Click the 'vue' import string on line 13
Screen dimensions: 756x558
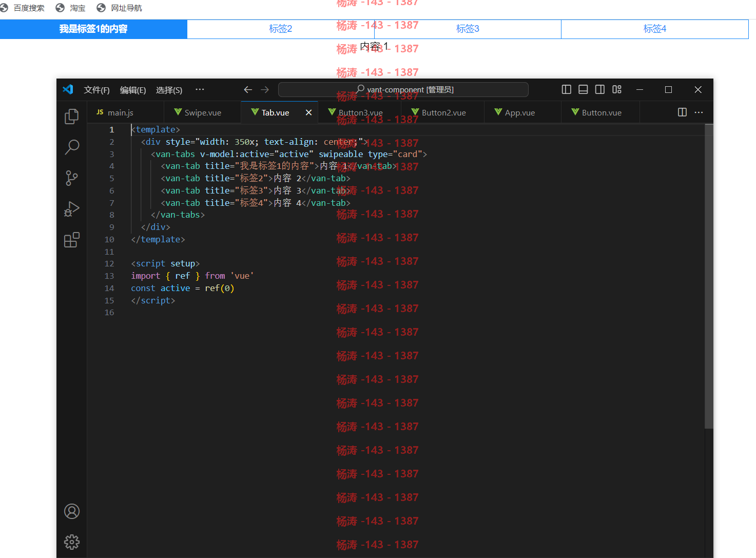click(x=242, y=276)
